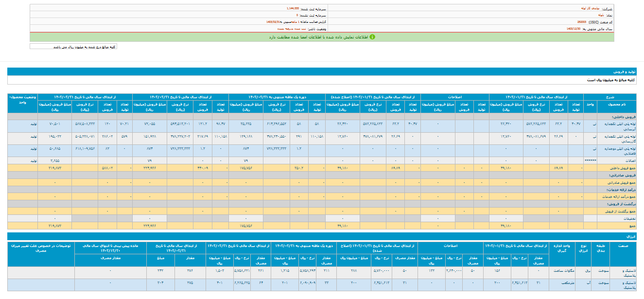Click the 'وضعیت محصول-واحد' column header
This screenshot has height=299, width=644.
pos(22,100)
